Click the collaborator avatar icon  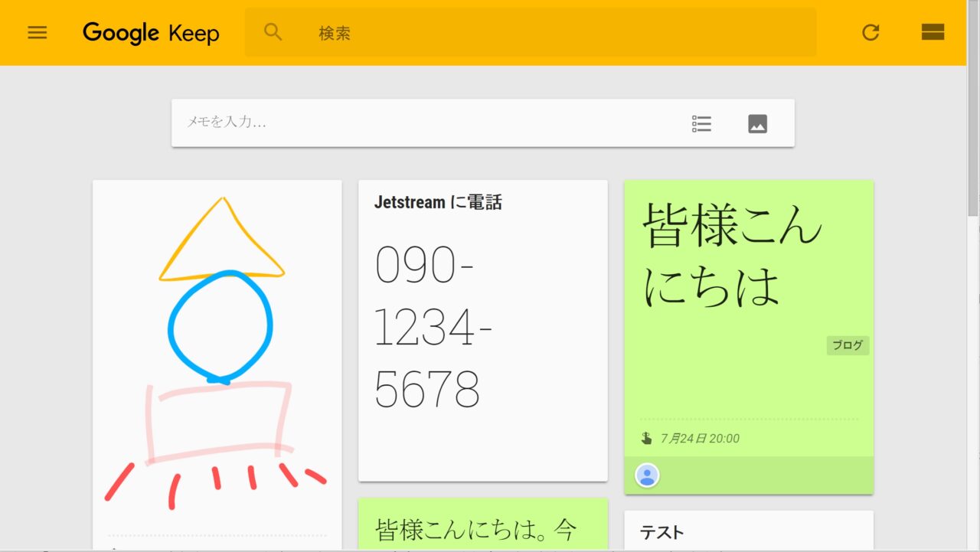pos(647,475)
